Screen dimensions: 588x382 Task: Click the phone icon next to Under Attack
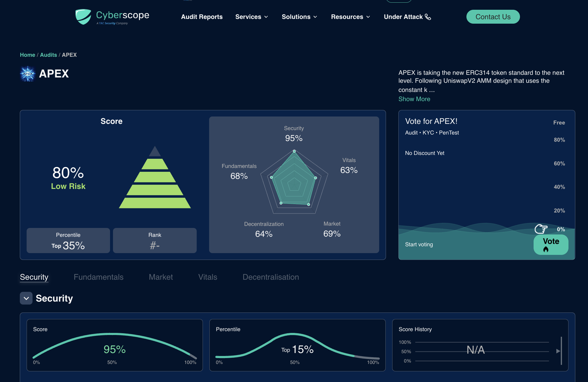tap(428, 17)
